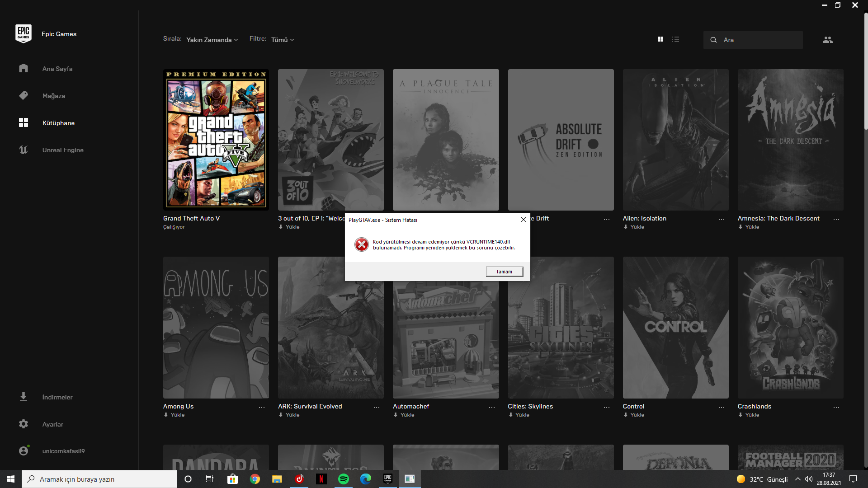Image resolution: width=868 pixels, height=488 pixels.
Task: Open Netflix from the taskbar
Action: click(321, 479)
